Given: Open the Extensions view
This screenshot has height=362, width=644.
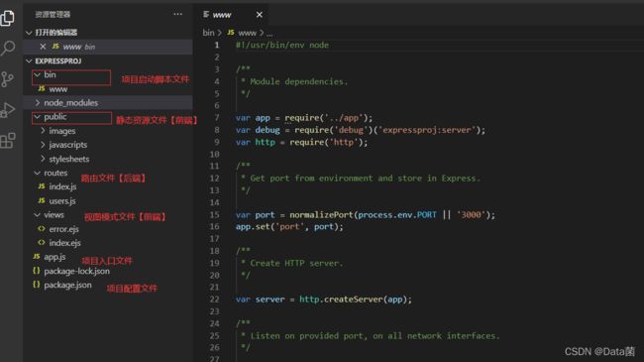Looking at the screenshot, I should (8, 140).
